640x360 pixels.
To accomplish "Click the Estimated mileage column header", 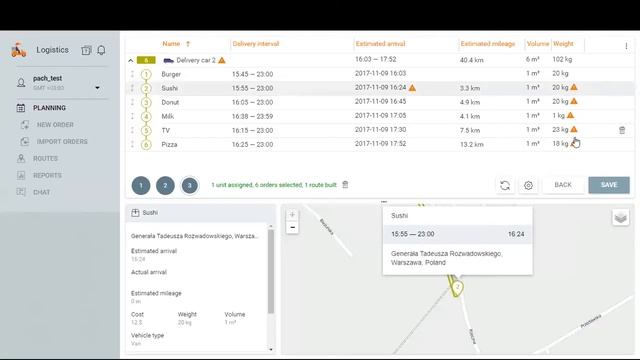I will coord(488,44).
